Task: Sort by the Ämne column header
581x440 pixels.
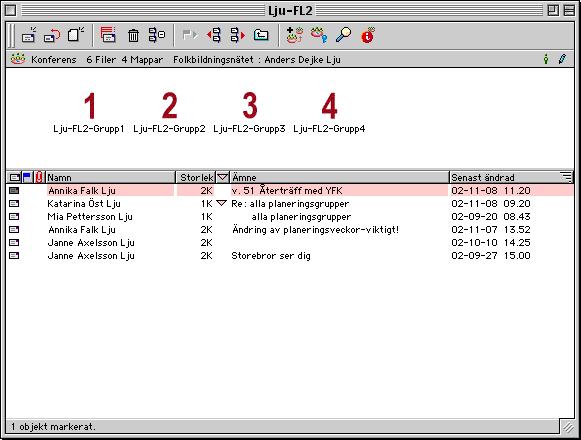Action: coord(339,178)
